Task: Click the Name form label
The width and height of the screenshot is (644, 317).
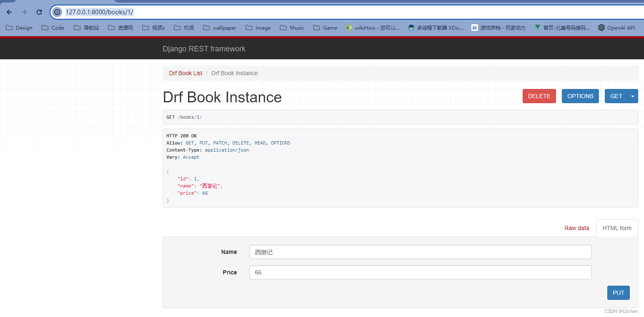Action: point(229,252)
